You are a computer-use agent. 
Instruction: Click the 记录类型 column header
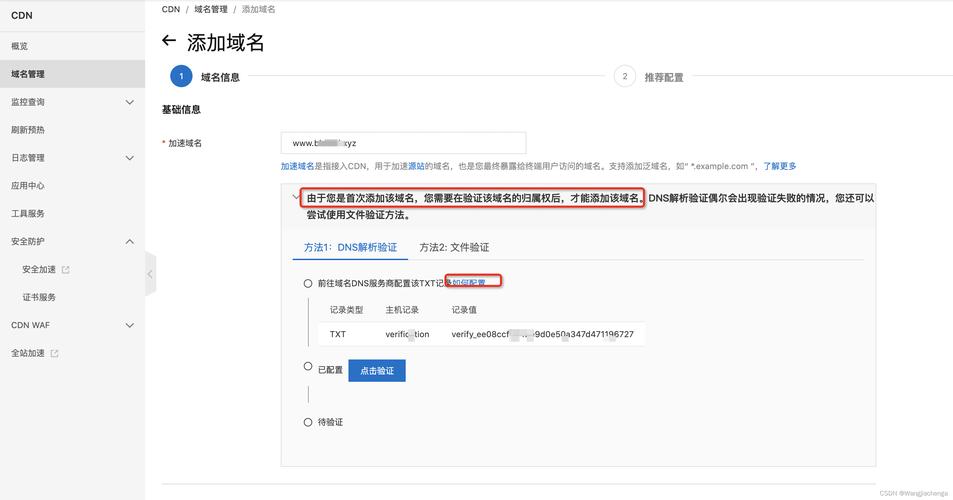(346, 310)
